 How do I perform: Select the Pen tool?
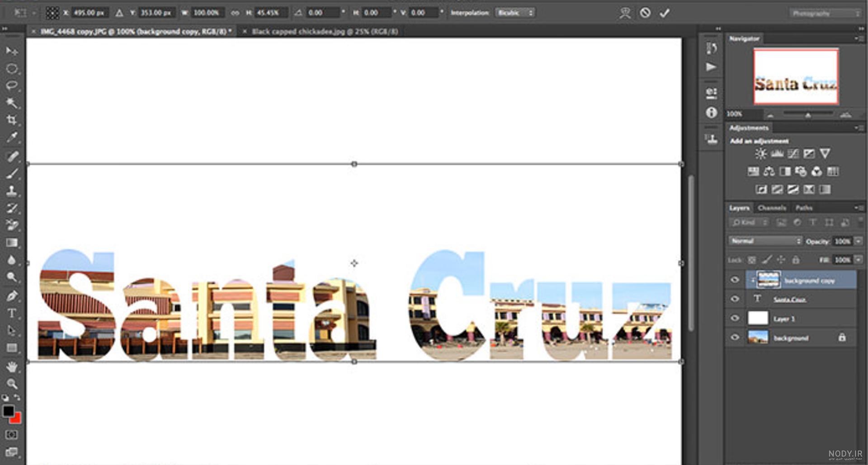pos(12,296)
